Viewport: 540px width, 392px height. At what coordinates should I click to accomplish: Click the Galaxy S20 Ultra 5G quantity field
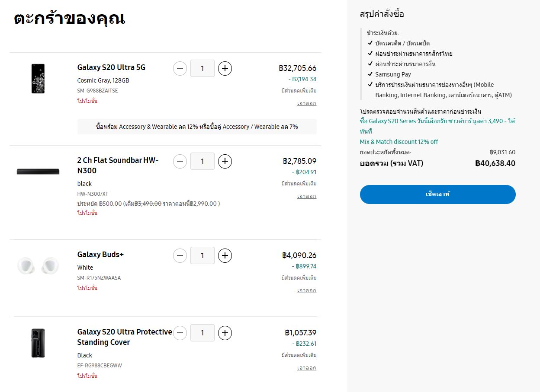tap(202, 68)
